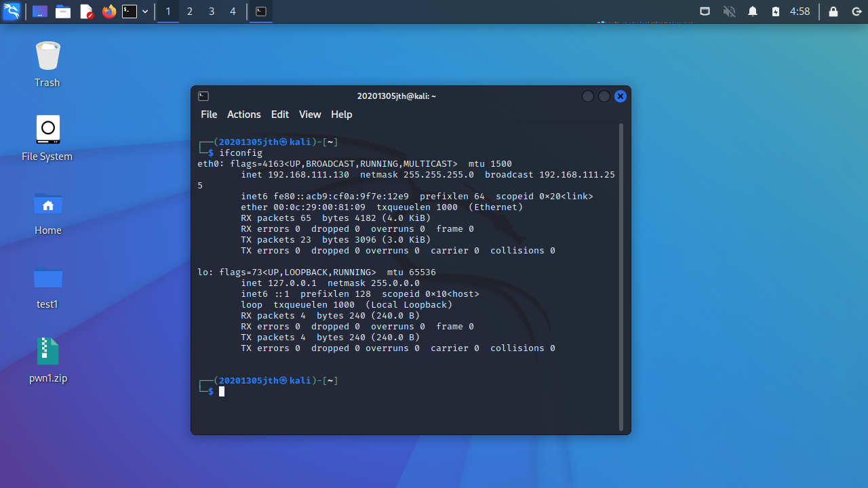
Task: Switch to workspace 3
Action: (212, 12)
